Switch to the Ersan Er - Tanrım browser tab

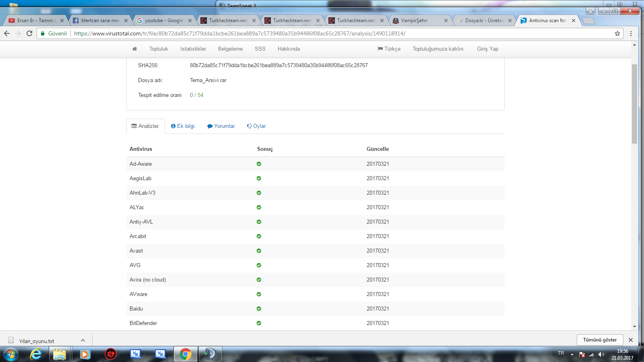pos(36,21)
